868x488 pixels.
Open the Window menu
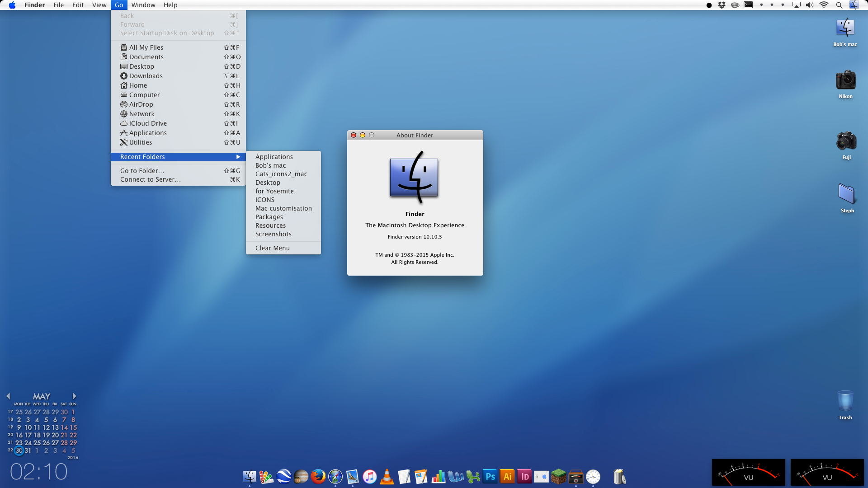point(143,5)
